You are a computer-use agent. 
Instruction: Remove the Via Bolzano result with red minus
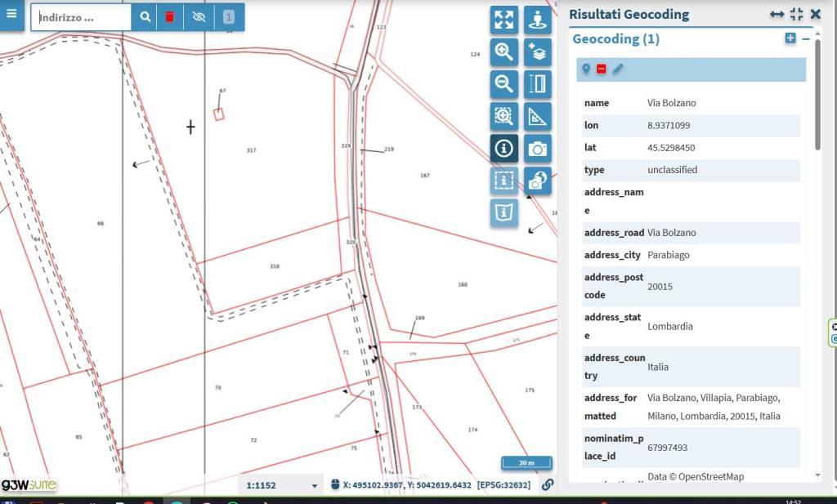point(602,69)
